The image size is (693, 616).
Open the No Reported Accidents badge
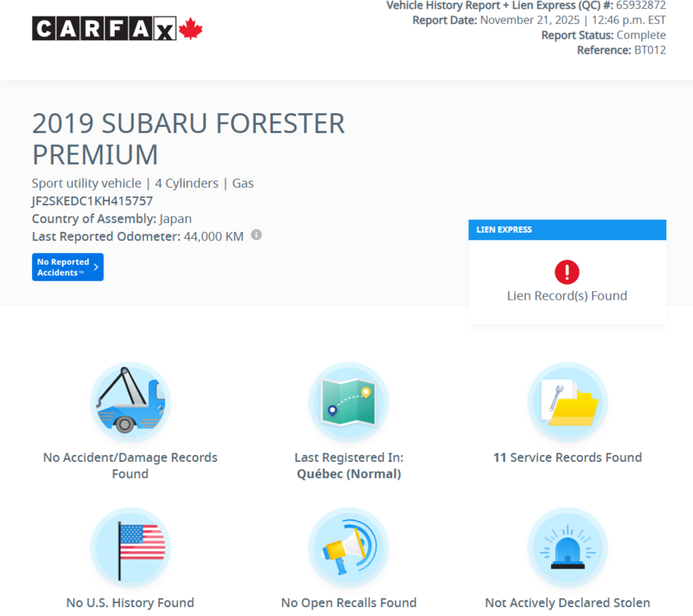pos(67,266)
